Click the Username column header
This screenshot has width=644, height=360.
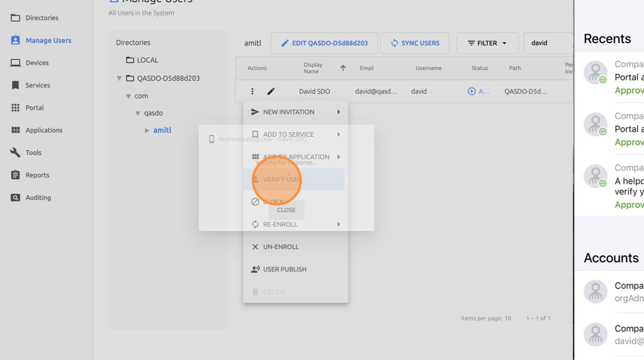429,68
